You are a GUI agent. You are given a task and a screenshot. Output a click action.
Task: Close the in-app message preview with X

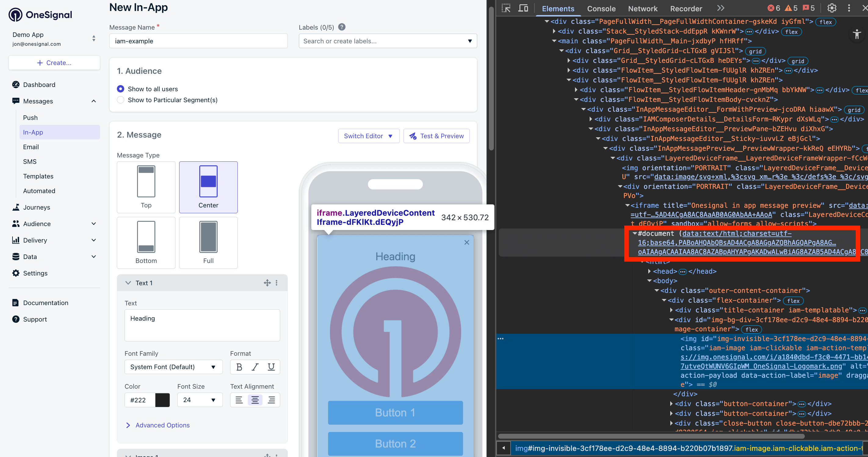(467, 243)
